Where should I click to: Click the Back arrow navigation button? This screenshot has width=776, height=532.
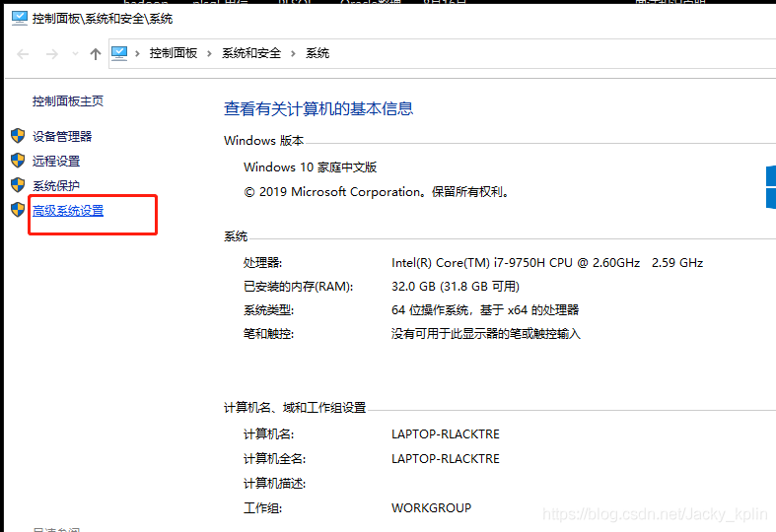point(24,54)
